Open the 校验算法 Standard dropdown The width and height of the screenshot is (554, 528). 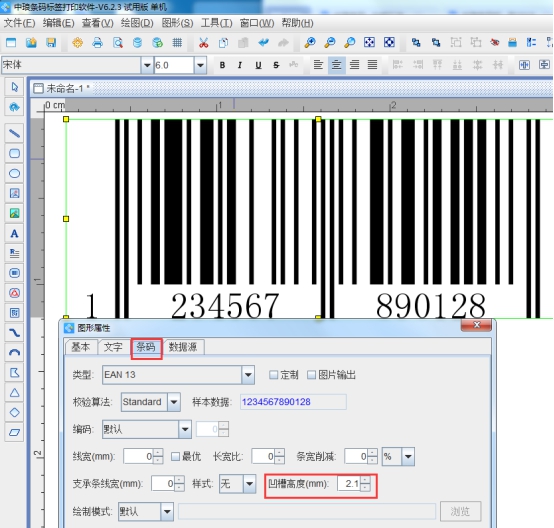pos(173,402)
